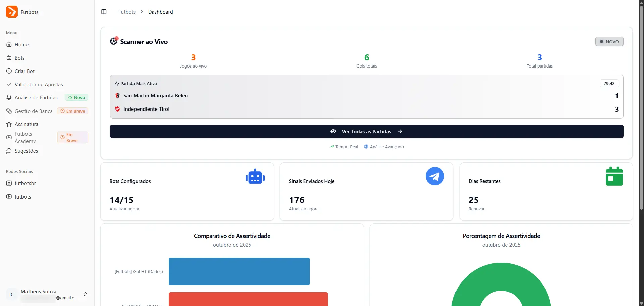Click the red bar in Comparativo chart

click(x=248, y=299)
